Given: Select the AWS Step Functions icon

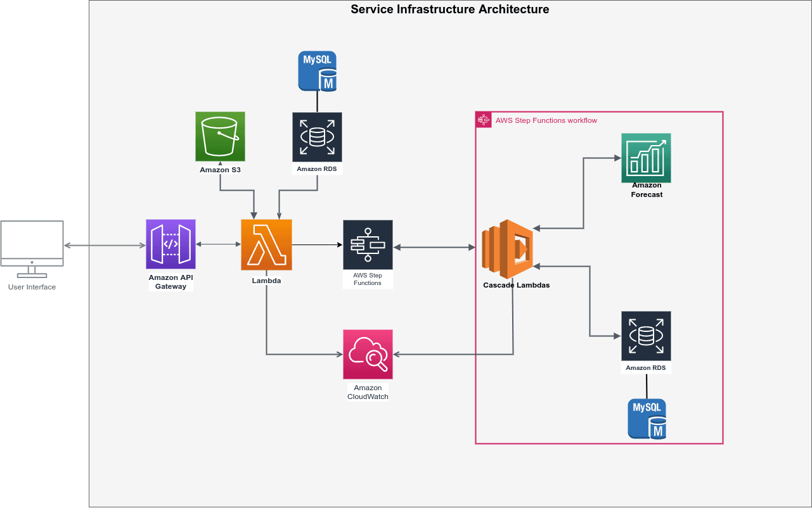Looking at the screenshot, I should [368, 245].
